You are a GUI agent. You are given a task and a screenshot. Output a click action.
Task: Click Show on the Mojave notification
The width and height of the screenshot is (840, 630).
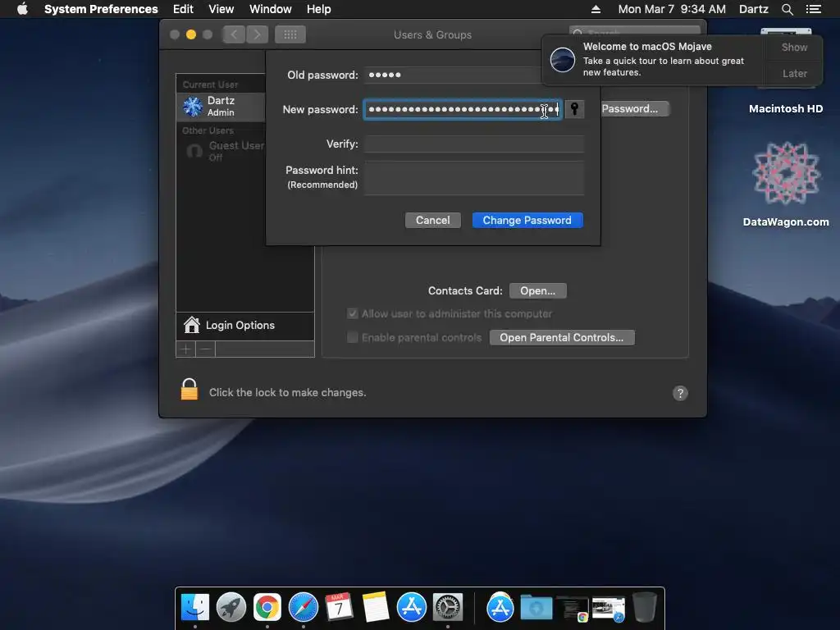pos(794,47)
